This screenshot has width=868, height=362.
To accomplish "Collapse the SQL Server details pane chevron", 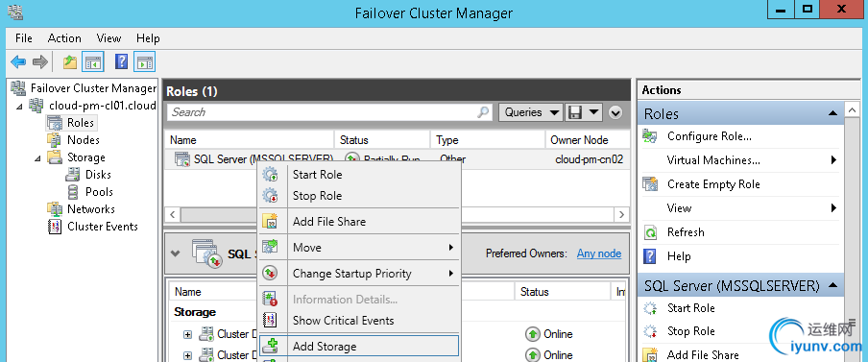I will (x=175, y=253).
